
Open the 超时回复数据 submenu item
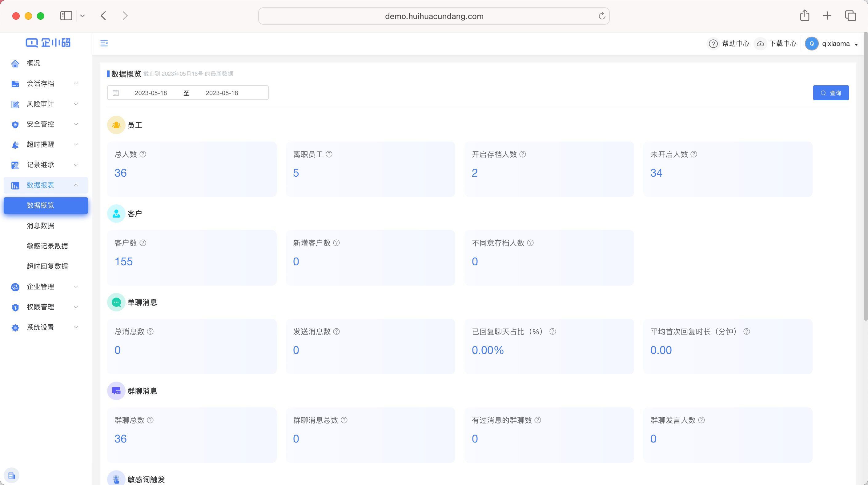pos(46,267)
